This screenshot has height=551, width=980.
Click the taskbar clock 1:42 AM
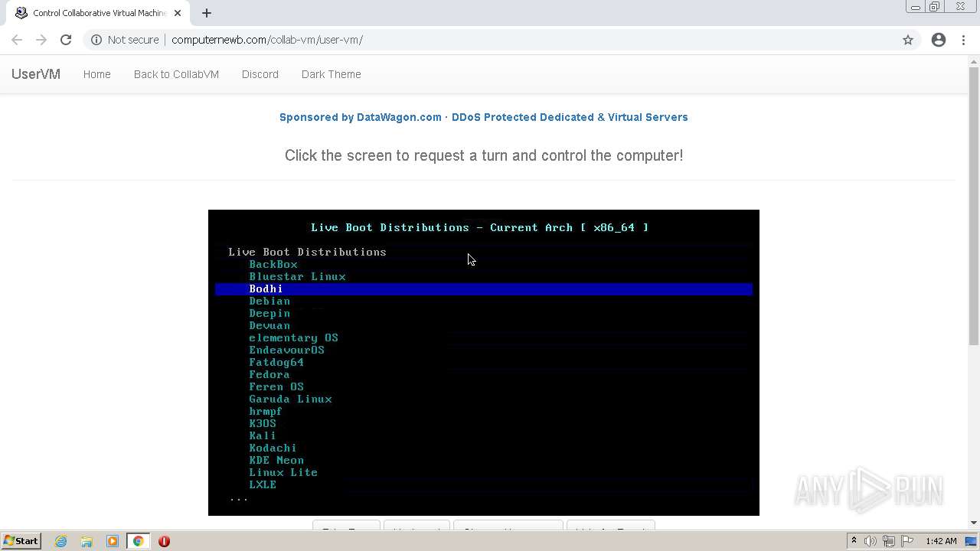click(941, 541)
